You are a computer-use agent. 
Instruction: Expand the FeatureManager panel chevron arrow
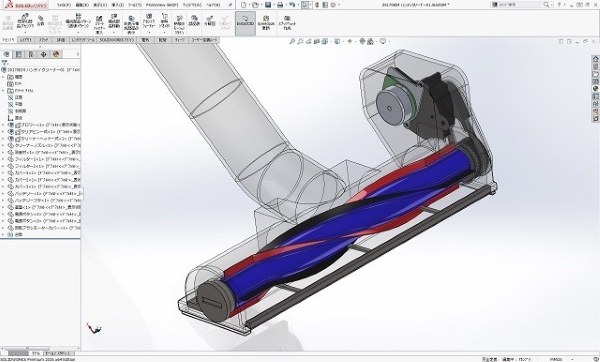point(77,54)
